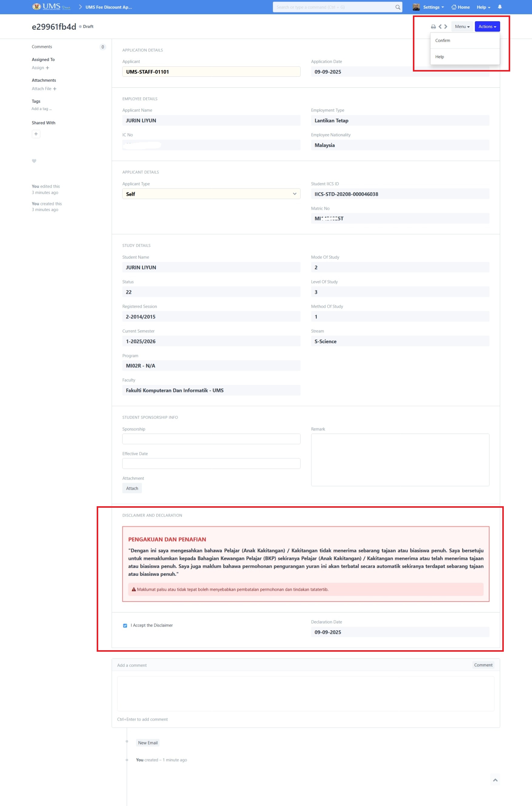This screenshot has width=532, height=806.
Task: Open the Settings dropdown
Action: point(433,7)
